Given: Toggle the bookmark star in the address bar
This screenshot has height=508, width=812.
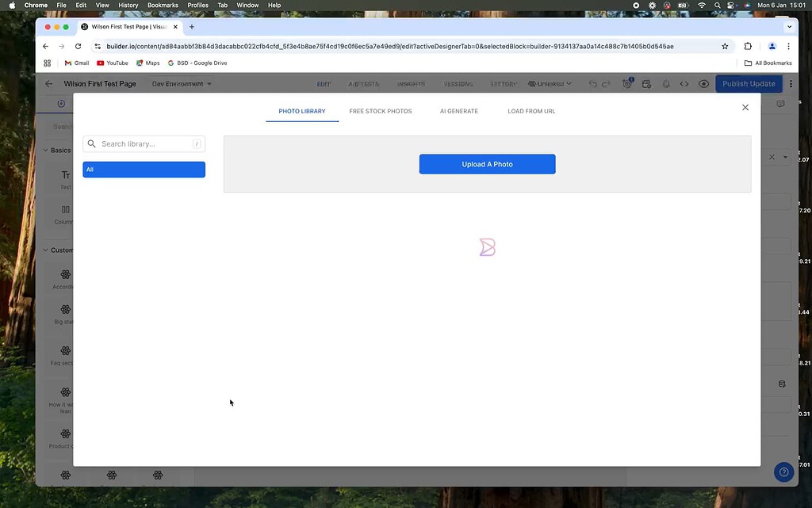Looking at the screenshot, I should point(725,46).
